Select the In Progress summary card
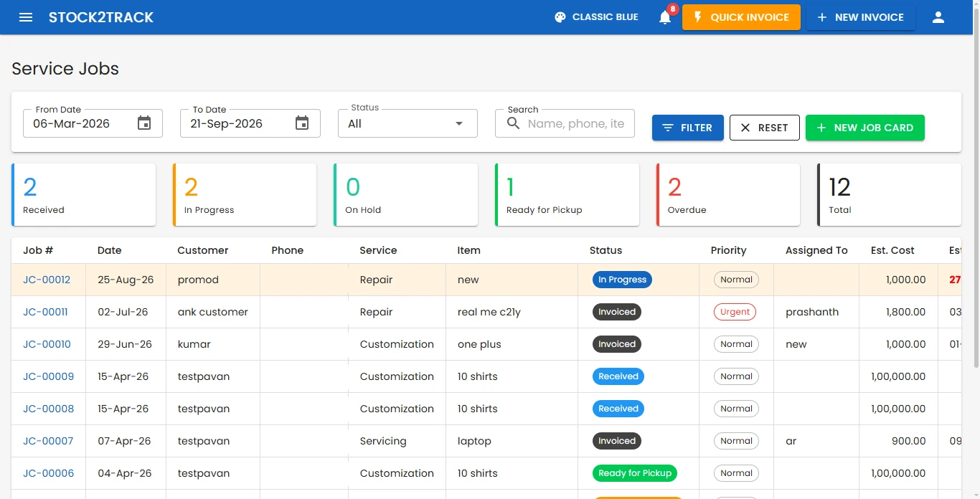 coord(245,194)
